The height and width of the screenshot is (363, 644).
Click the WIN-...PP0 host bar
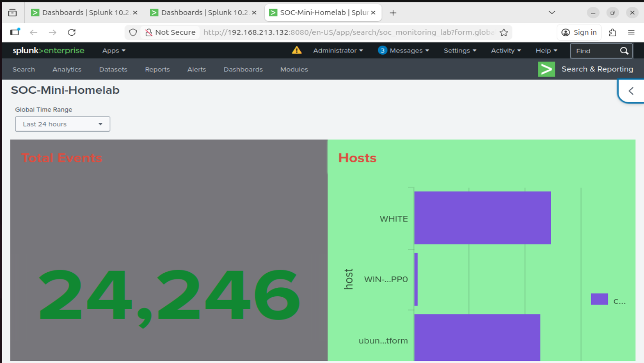pos(416,280)
